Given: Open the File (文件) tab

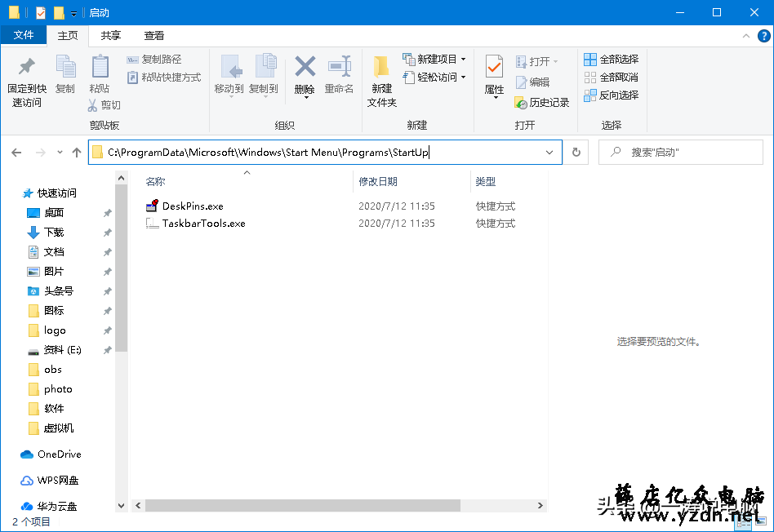Looking at the screenshot, I should point(24,35).
